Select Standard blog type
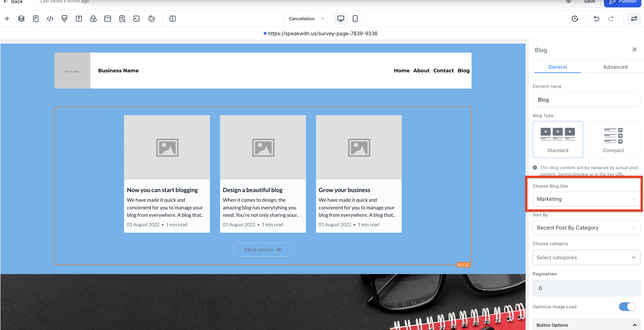This screenshot has height=330, width=644. click(557, 140)
